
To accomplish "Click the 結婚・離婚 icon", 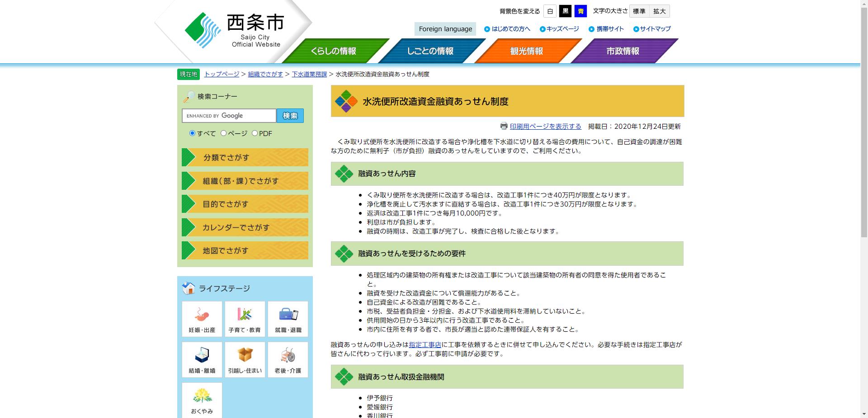I will click(x=202, y=359).
